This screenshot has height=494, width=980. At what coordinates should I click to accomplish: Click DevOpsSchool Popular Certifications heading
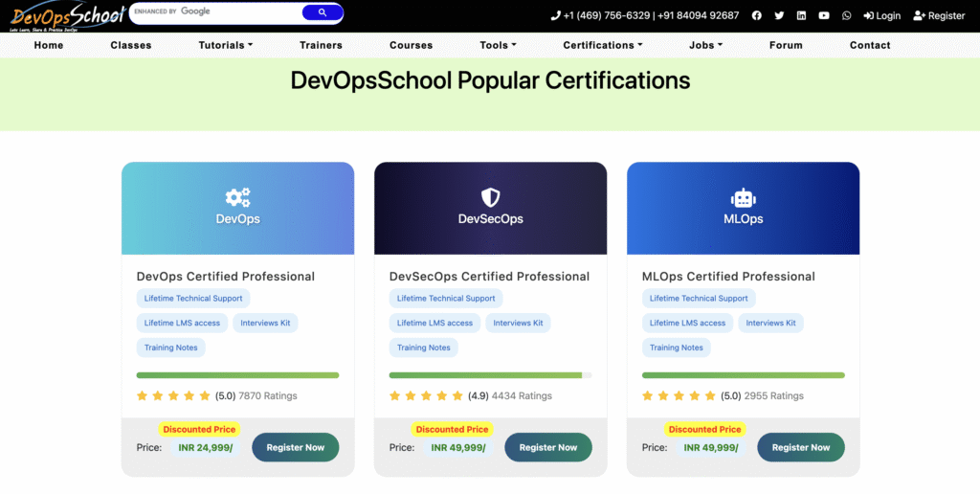click(x=490, y=80)
